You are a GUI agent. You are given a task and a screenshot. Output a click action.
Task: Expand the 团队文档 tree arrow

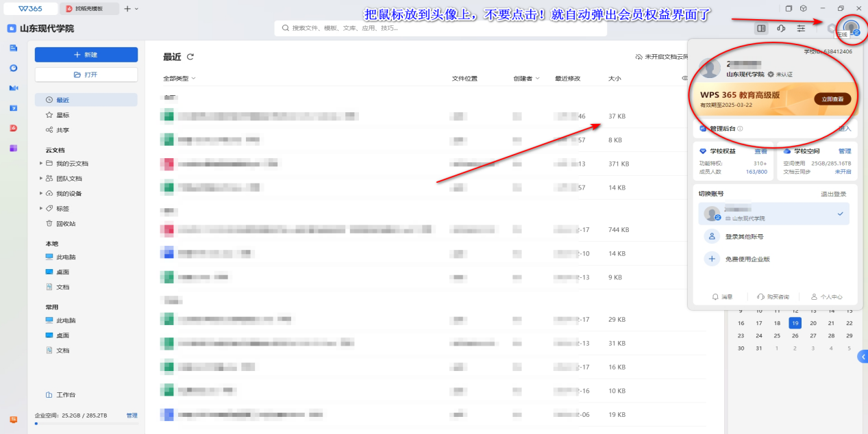pos(41,179)
